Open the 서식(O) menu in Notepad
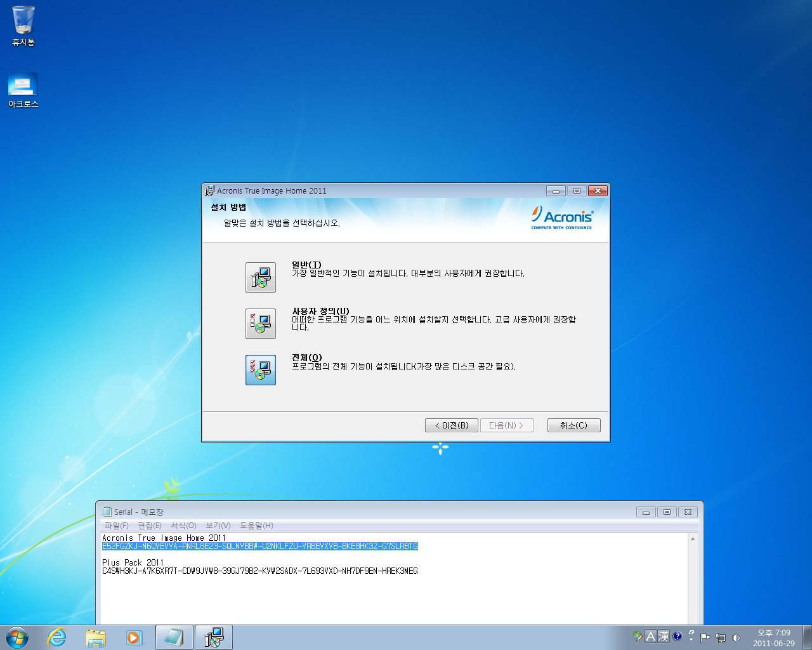The image size is (812, 650). 183,526
